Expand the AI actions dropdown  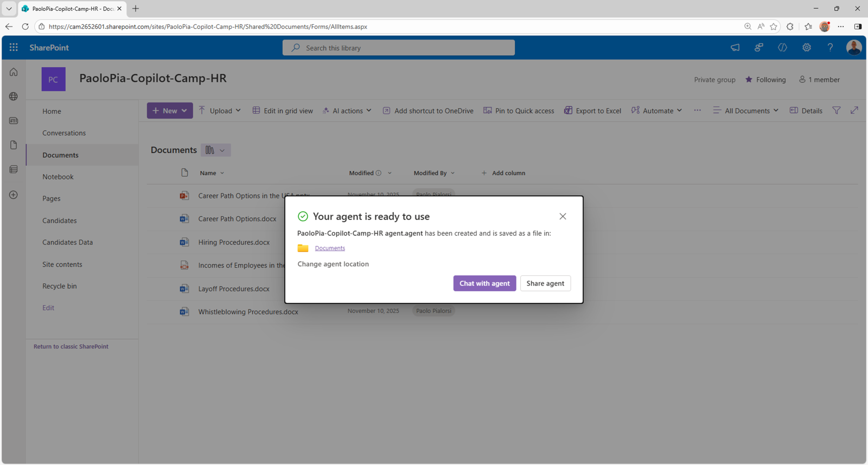pos(369,111)
